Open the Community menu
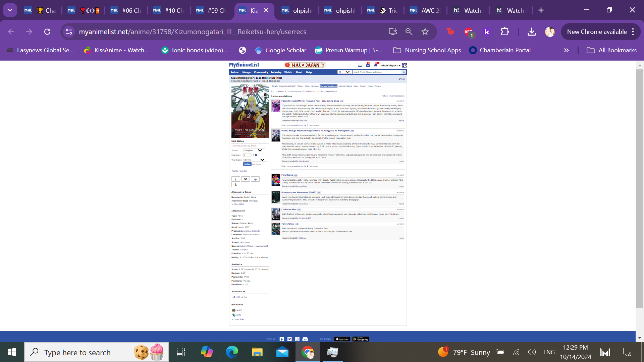The image size is (644, 362). [261, 72]
